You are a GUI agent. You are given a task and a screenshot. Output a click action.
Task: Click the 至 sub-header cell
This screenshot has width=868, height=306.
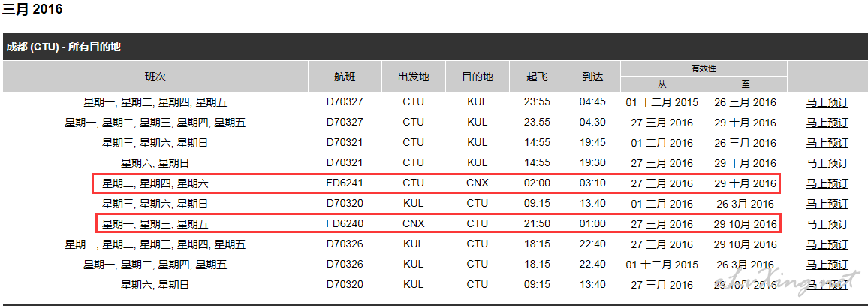(x=745, y=84)
